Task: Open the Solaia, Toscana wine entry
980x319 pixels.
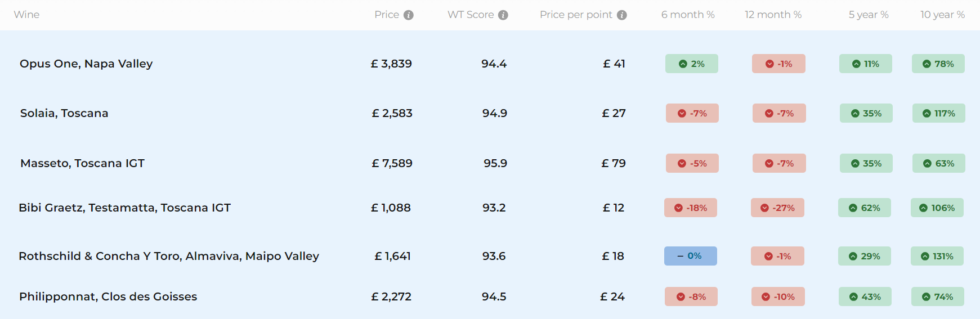Action: [x=64, y=113]
